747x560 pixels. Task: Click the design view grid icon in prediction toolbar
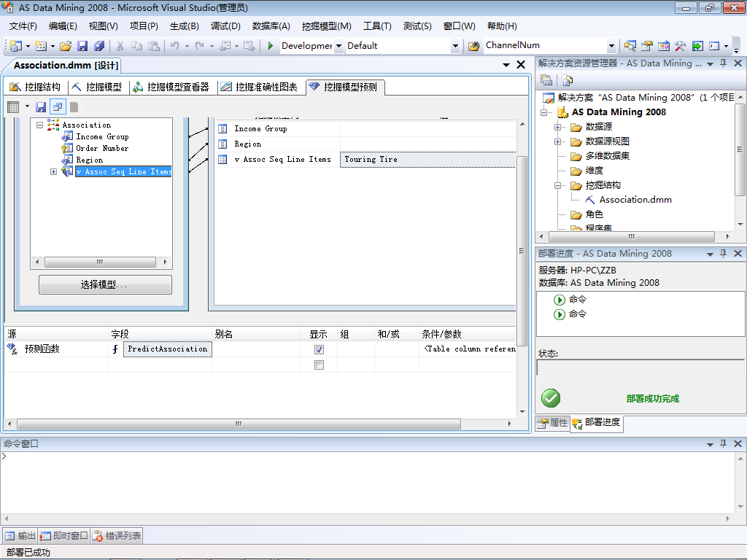point(13,107)
